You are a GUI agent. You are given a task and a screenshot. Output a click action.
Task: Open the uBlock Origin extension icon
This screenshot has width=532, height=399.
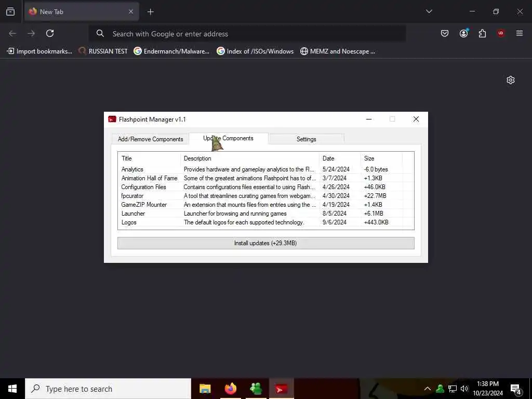coord(501,33)
